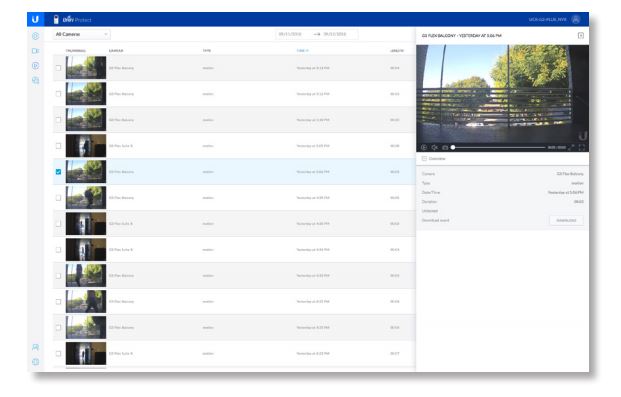
Task: Check the seventh recording row's checkbox
Action: pyautogui.click(x=58, y=223)
